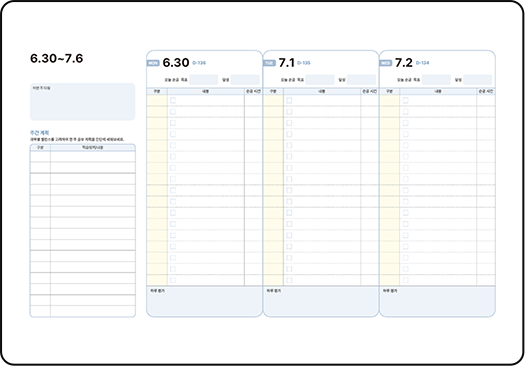
Task: Mark the top checkbox in the 7.2 column
Action: pos(405,100)
